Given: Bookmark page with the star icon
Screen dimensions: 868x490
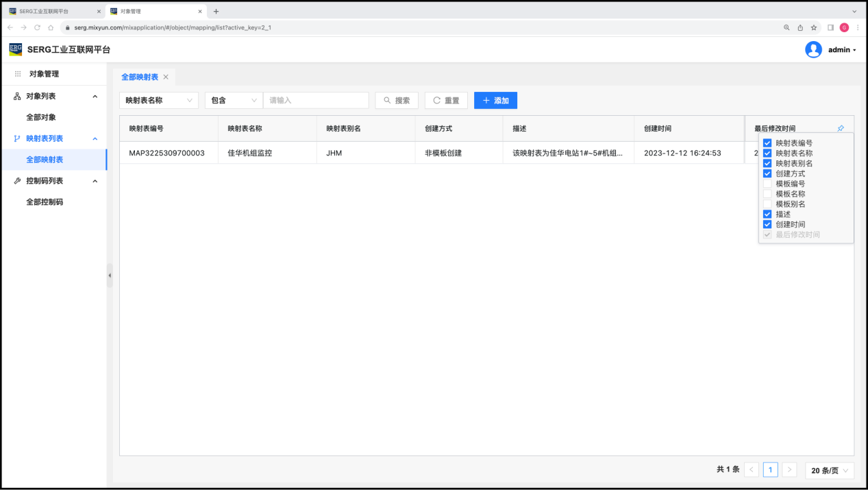Looking at the screenshot, I should 814,27.
